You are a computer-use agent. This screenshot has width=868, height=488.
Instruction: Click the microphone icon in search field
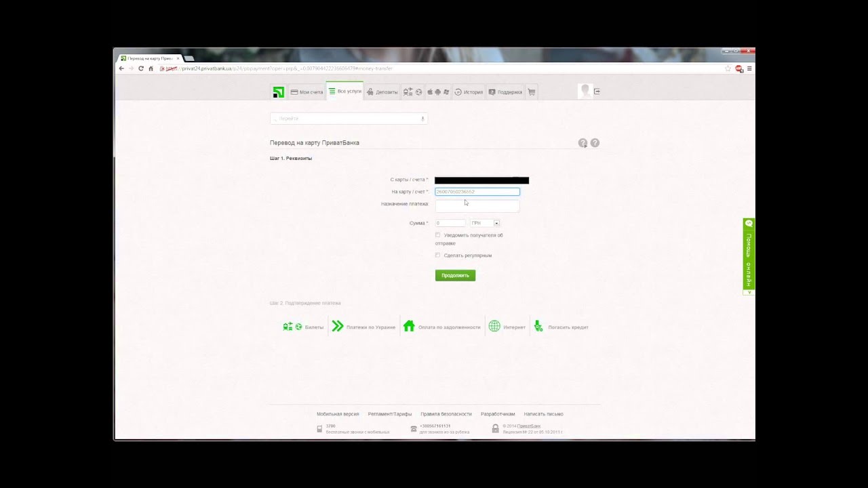point(422,119)
